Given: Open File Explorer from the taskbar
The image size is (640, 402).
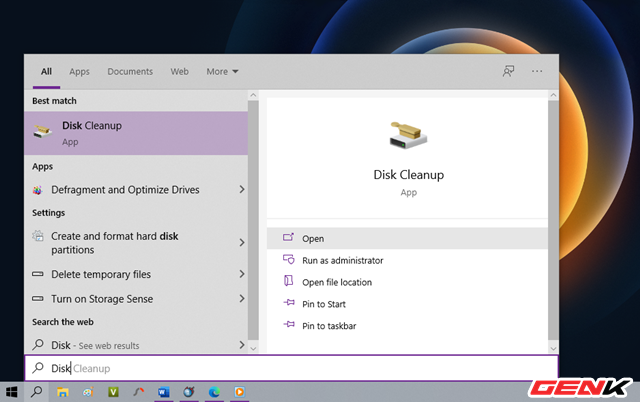Looking at the screenshot, I should coord(63,391).
